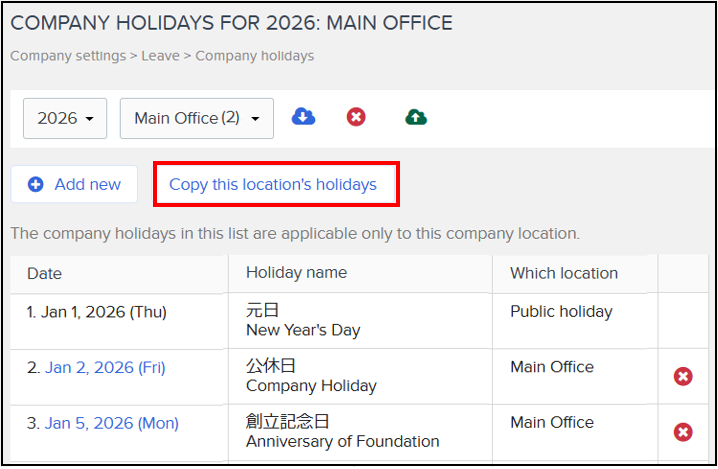
Task: Click Copy this location's holidays
Action: 273,185
